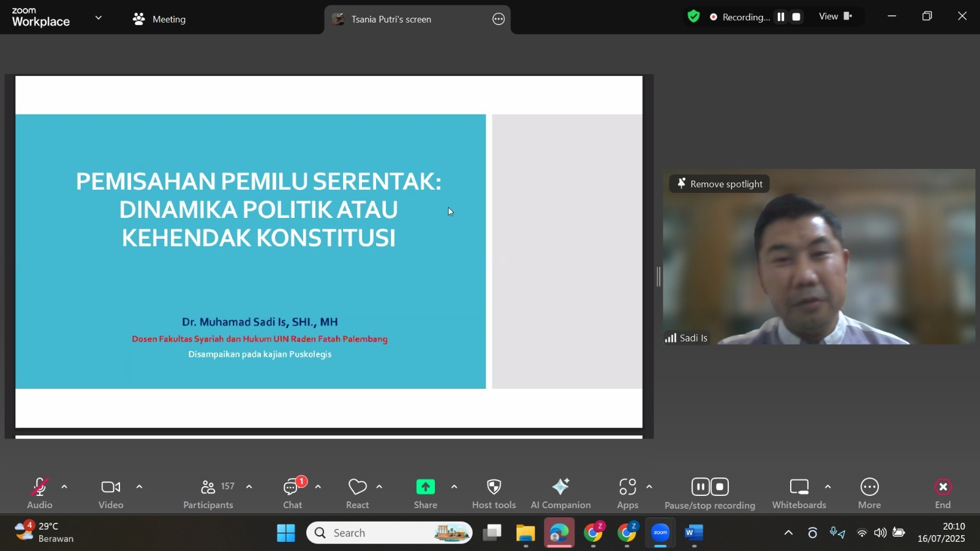Screen dimensions: 980x551
Task: Open the More options menu
Action: tap(869, 493)
